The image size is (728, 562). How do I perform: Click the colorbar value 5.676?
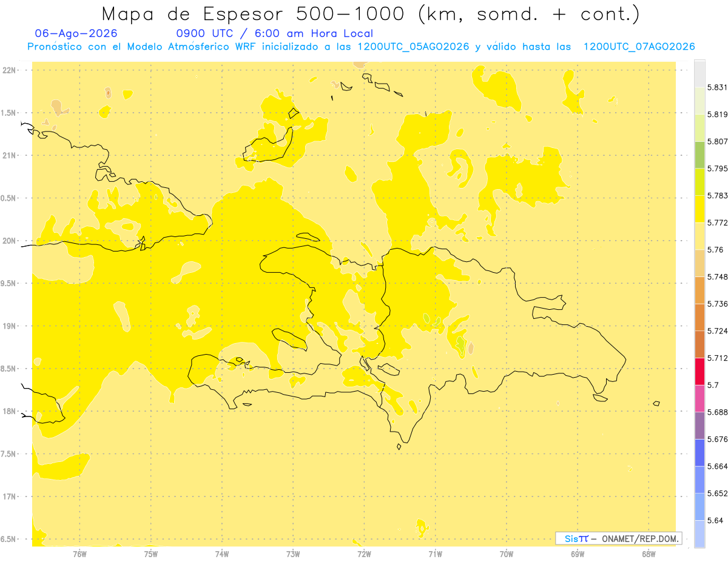coord(718,440)
